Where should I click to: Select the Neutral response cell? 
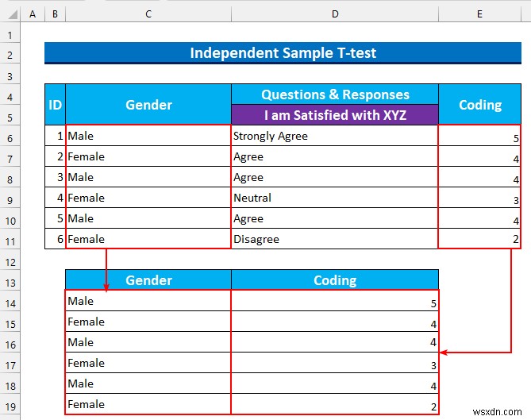tap(335, 198)
